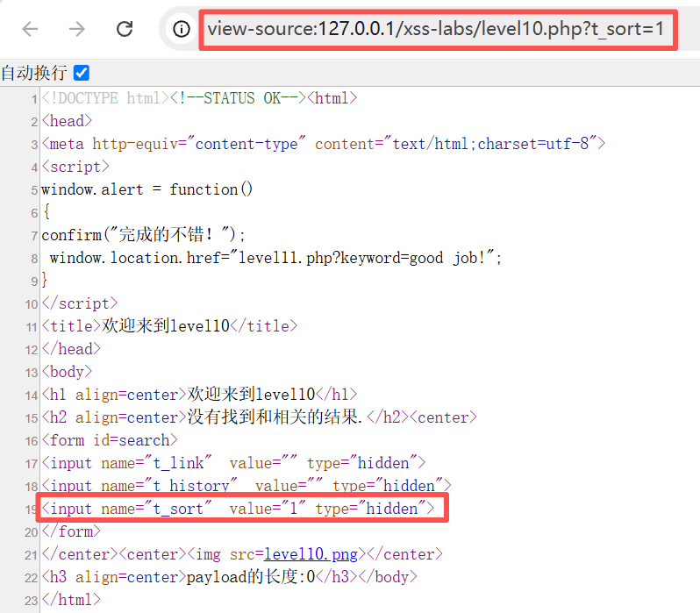Click the input name="t_sort" value="1" line
700x613 pixels.
(x=238, y=509)
